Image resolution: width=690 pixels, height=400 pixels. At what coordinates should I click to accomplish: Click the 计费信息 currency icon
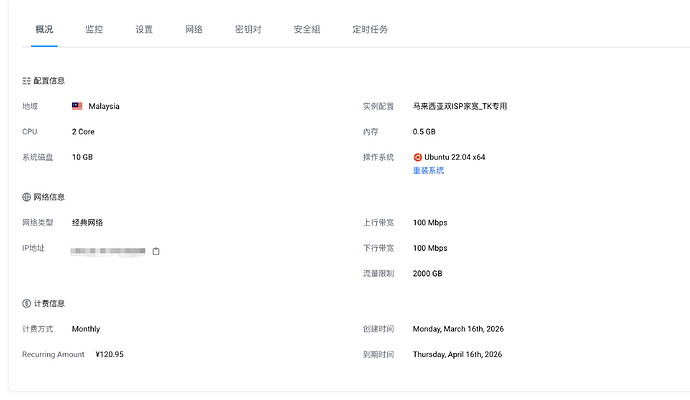tap(26, 304)
